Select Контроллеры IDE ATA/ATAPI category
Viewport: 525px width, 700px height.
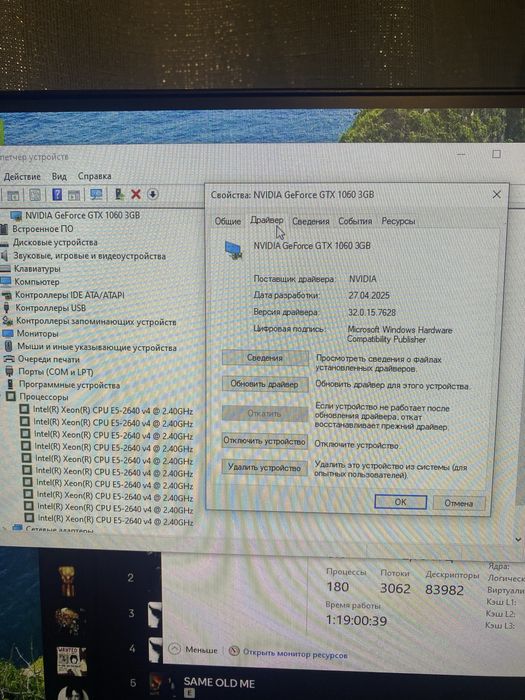[70, 295]
